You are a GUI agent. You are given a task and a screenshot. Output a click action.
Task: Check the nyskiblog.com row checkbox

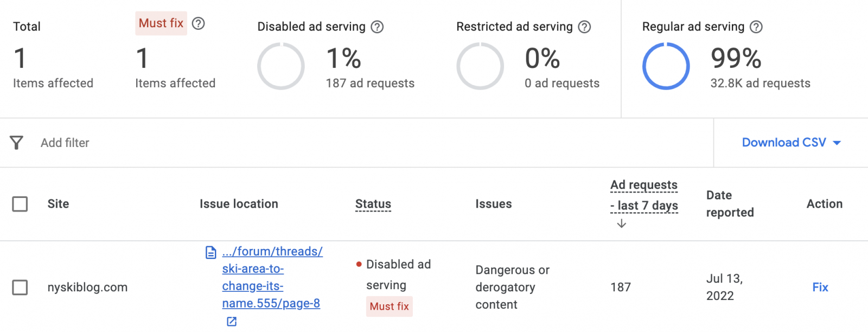[20, 287]
